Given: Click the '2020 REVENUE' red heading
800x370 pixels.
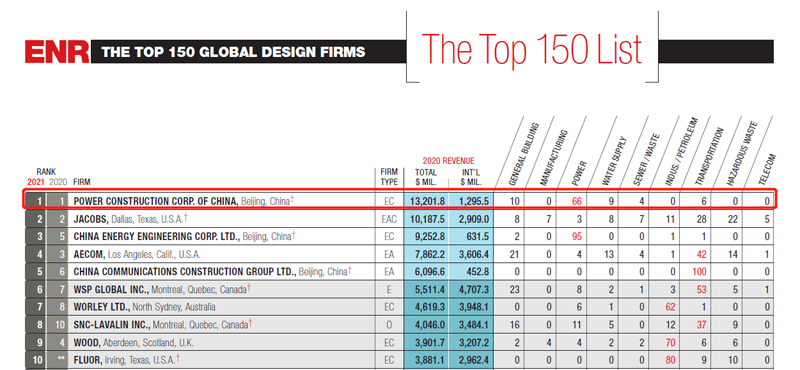Looking at the screenshot, I should (448, 161).
